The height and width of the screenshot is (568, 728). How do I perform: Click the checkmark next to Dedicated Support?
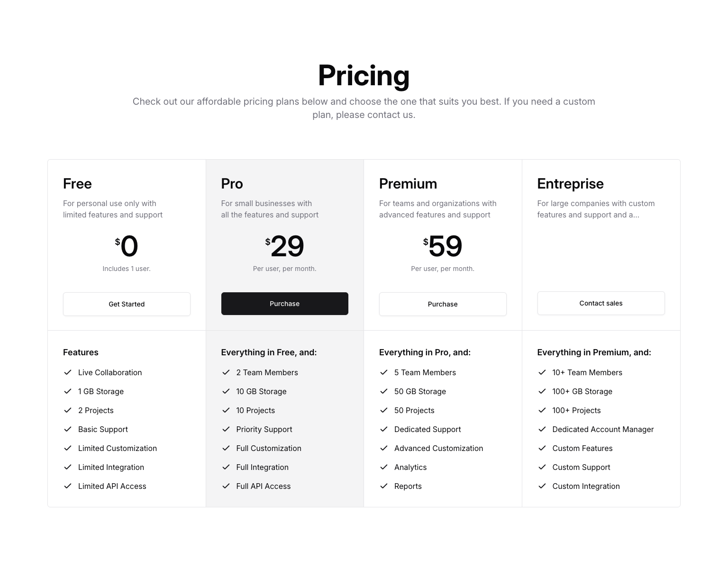[384, 429]
